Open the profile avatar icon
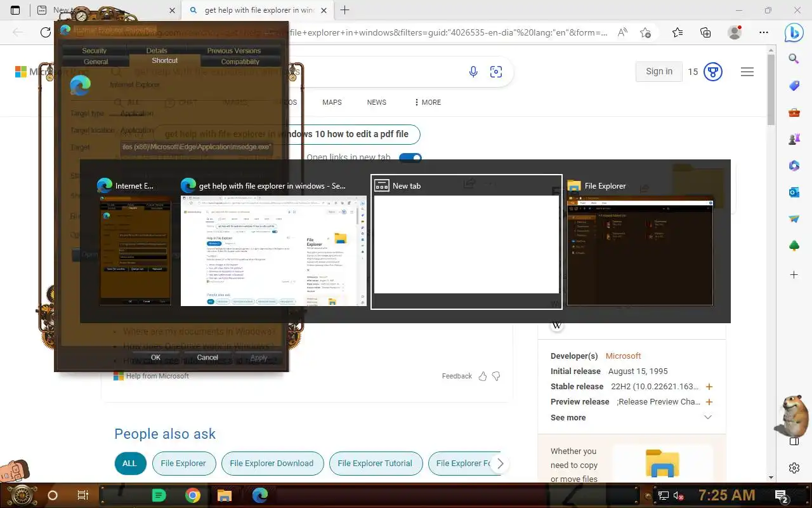The width and height of the screenshot is (812, 508). pos(735,32)
